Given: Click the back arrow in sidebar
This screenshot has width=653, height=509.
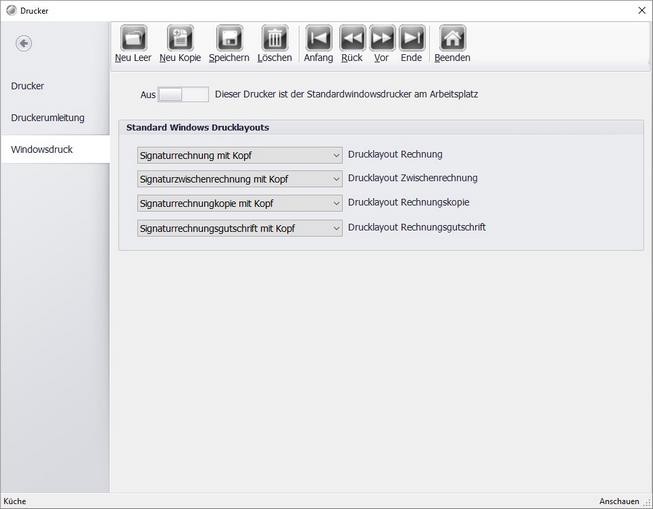Looking at the screenshot, I should point(24,43).
